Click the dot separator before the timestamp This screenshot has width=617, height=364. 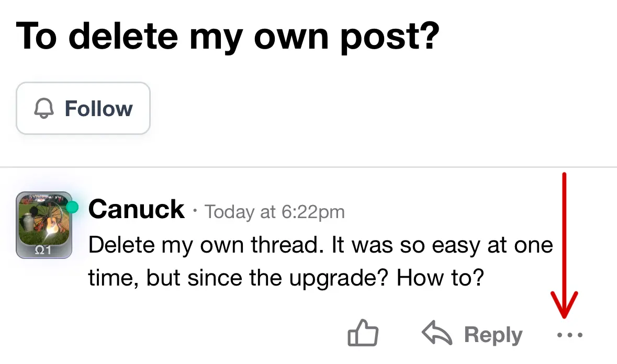click(195, 212)
